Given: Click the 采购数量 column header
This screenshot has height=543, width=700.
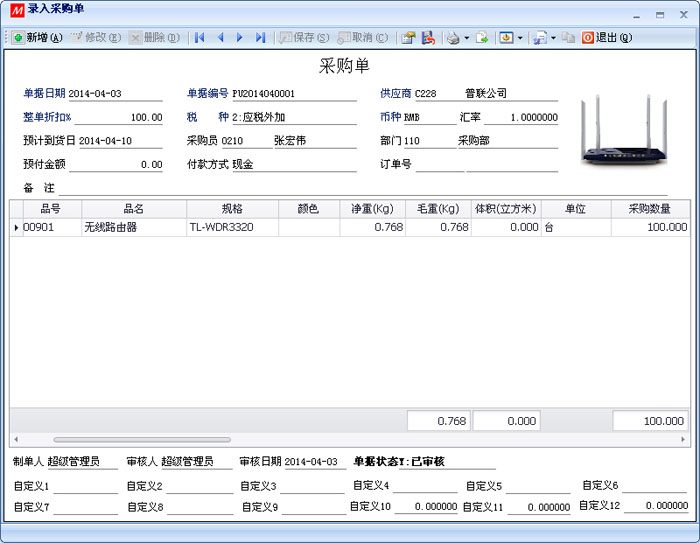Looking at the screenshot, I should click(x=650, y=209).
